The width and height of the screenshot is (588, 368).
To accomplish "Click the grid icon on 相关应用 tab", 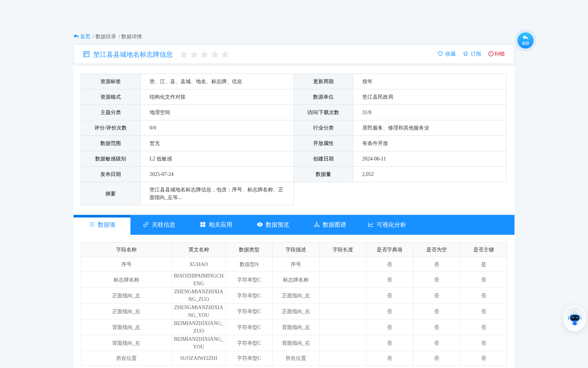I will click(x=203, y=224).
